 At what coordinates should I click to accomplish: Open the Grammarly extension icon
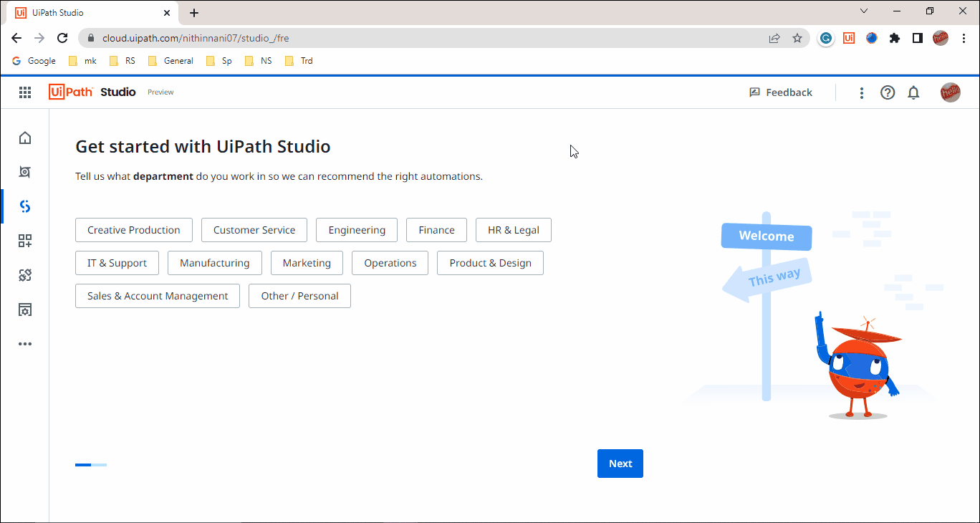(x=826, y=38)
